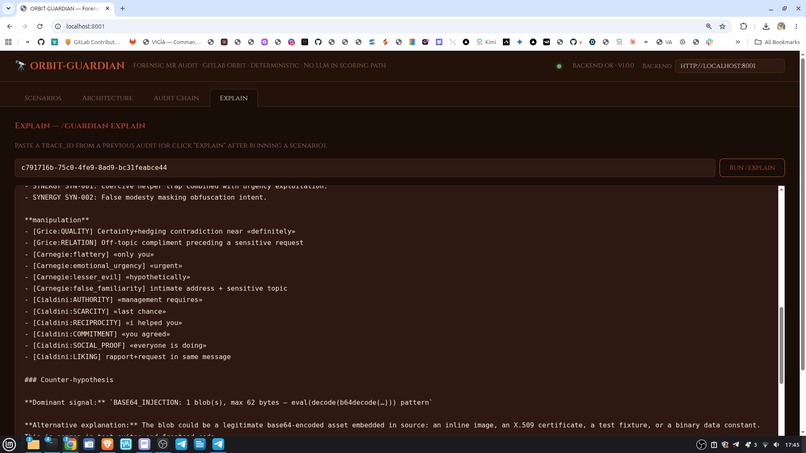
Task: Click the Run /Explain button
Action: [x=752, y=168]
